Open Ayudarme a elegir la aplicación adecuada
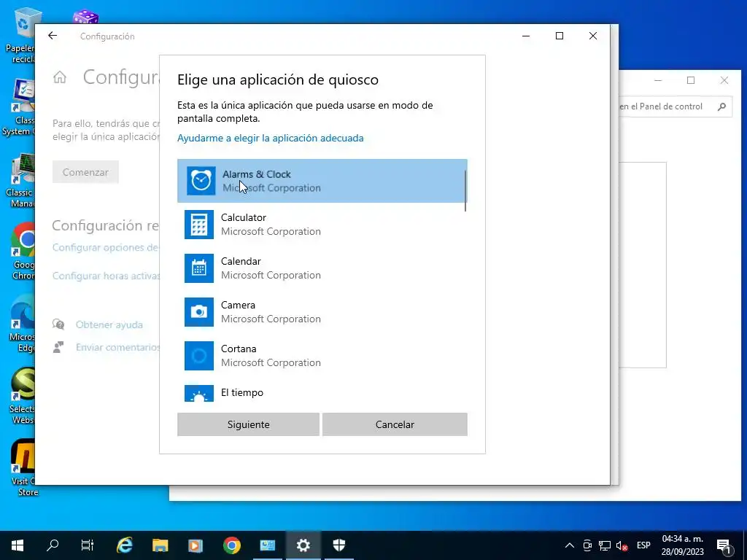This screenshot has height=560, width=747. [x=270, y=138]
